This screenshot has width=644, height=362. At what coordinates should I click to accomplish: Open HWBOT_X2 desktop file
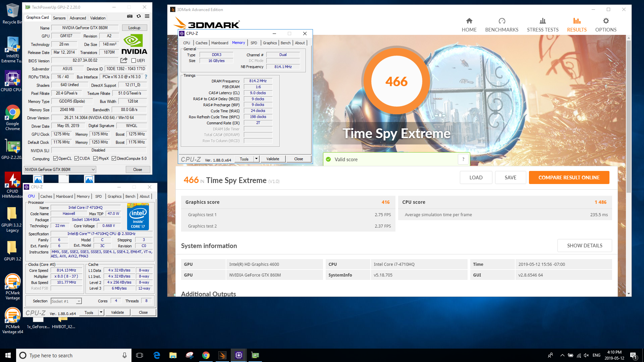pos(63,323)
